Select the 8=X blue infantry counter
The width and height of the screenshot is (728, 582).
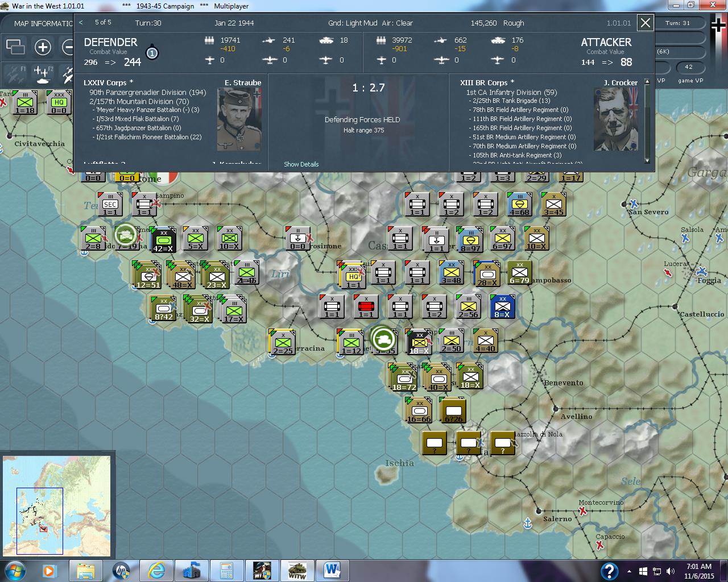(502, 307)
